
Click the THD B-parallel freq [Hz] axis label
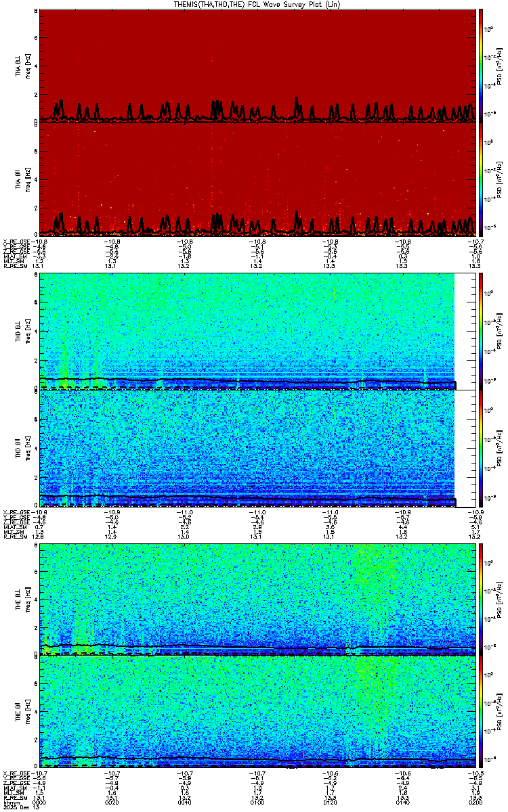[28, 447]
